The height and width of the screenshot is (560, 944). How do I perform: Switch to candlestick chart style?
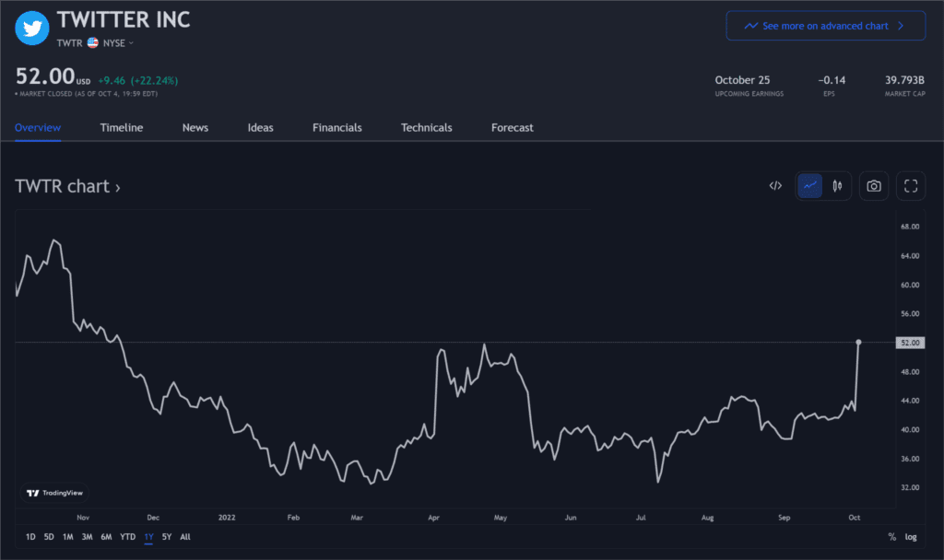point(837,186)
